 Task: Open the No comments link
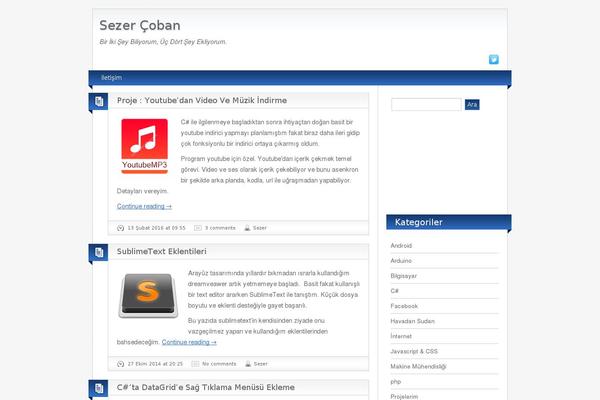coord(219,364)
